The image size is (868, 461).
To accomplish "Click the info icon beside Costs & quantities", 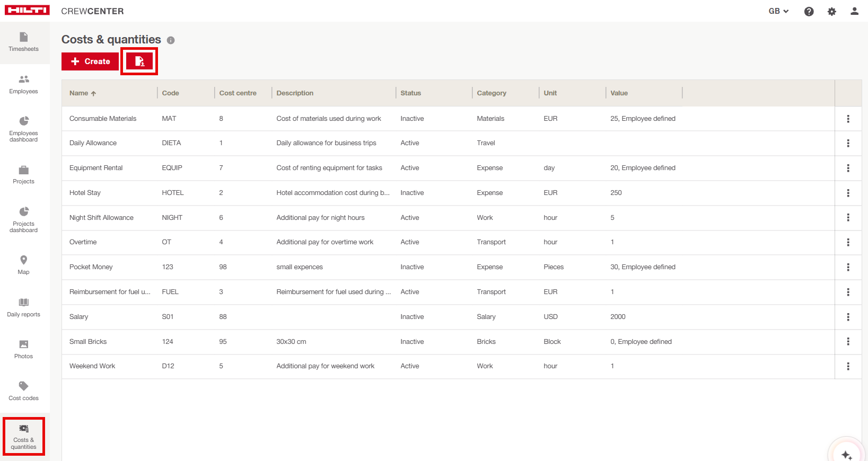I will click(171, 40).
